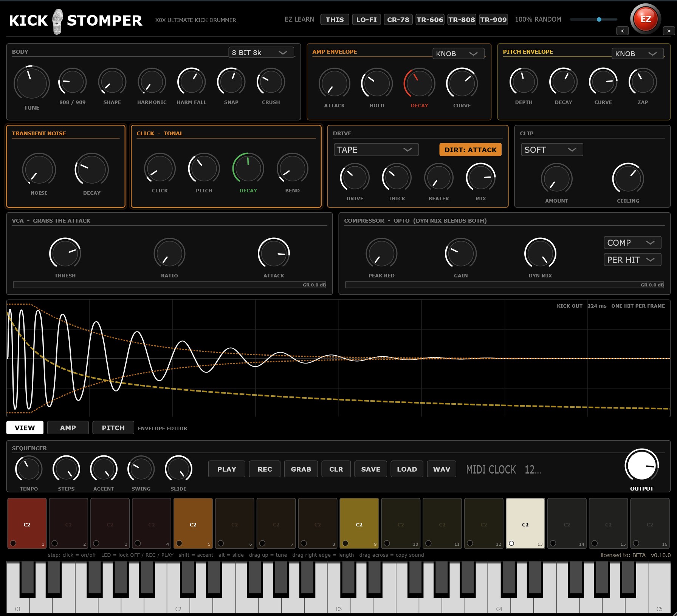This screenshot has width=677, height=616.
Task: Open the COMP compressor dropdown
Action: click(632, 243)
